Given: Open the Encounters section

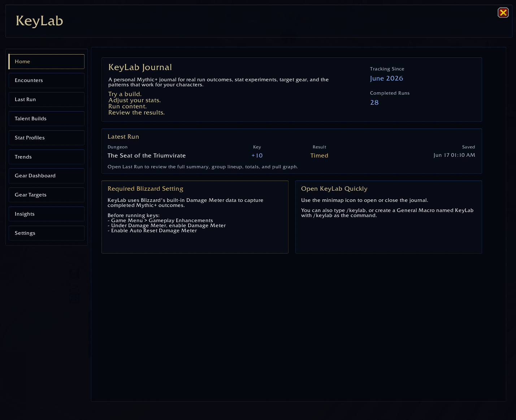Looking at the screenshot, I should (x=47, y=81).
